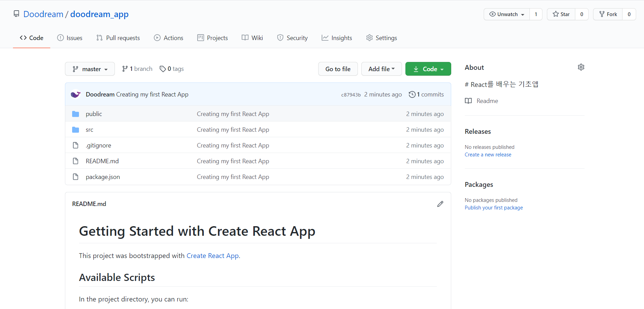Click the Doodream avatar in commit bar
The image size is (644, 309).
click(x=76, y=94)
